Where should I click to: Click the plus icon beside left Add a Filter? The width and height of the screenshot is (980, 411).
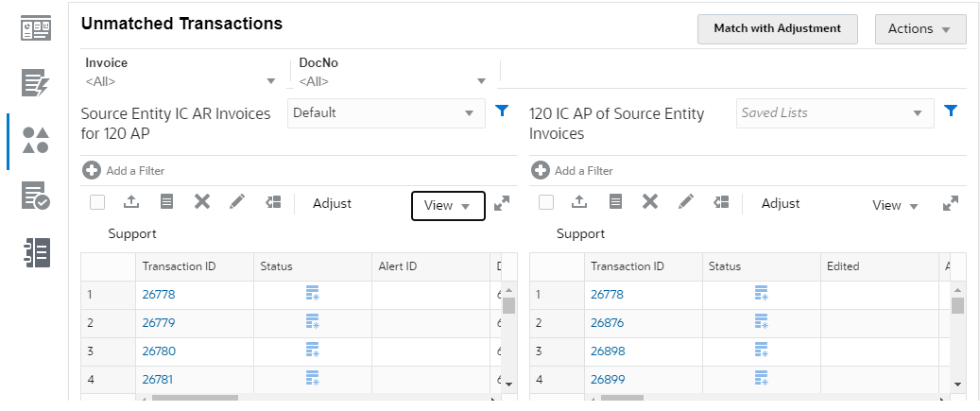click(92, 171)
